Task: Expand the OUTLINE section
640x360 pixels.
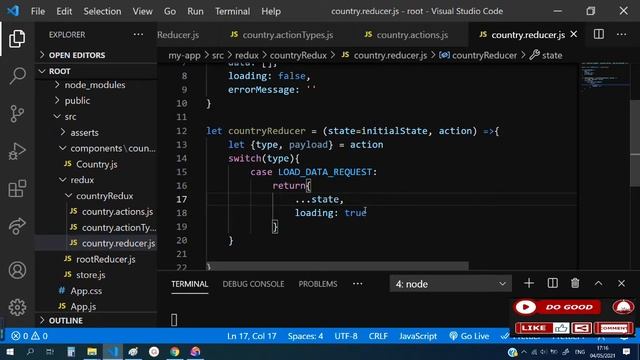Action: click(96, 320)
